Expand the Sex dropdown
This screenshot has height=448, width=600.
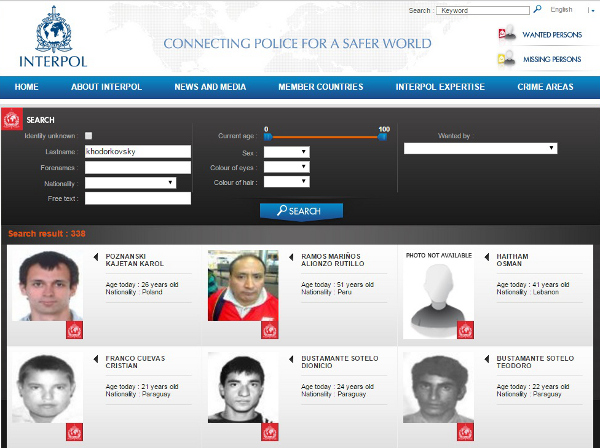(x=286, y=152)
